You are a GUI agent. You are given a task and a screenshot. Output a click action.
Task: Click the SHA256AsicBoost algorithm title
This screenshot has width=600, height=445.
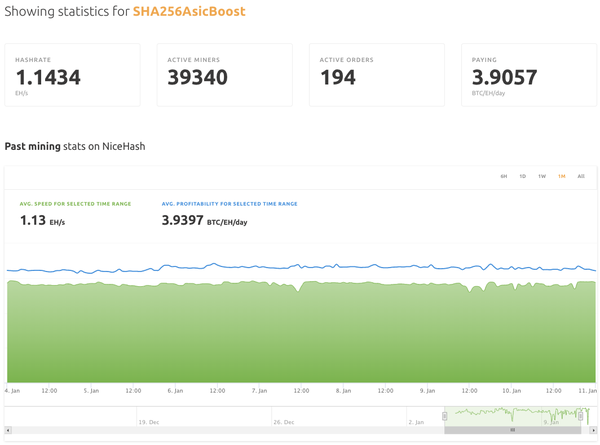(x=189, y=12)
